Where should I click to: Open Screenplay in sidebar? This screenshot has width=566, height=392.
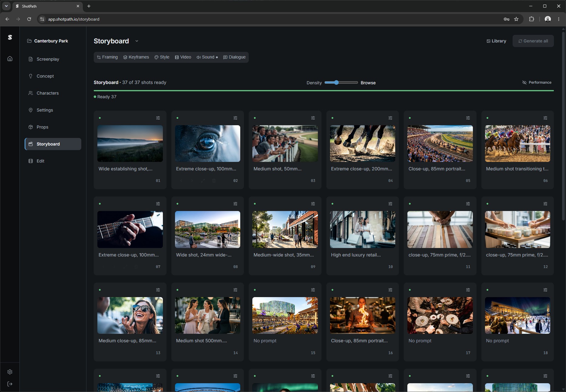click(53, 59)
